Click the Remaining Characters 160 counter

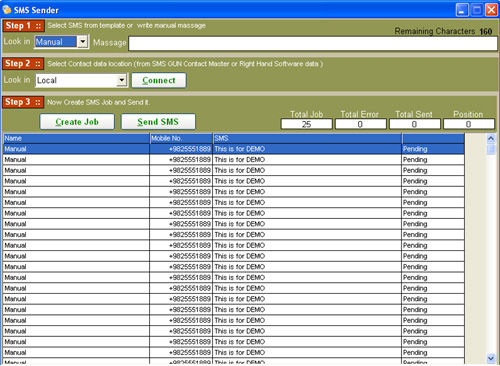(443, 31)
